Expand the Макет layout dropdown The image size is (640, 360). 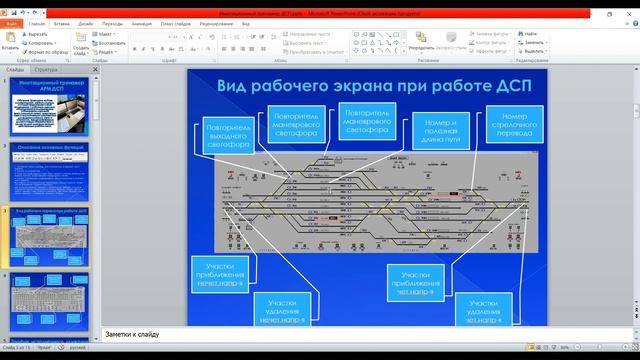pyautogui.click(x=104, y=34)
